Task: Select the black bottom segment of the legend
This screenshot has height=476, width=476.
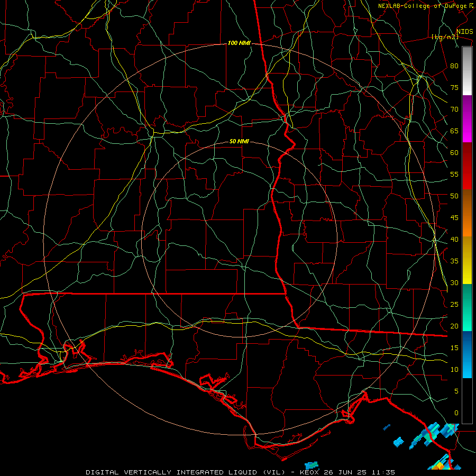Action: pyautogui.click(x=467, y=401)
